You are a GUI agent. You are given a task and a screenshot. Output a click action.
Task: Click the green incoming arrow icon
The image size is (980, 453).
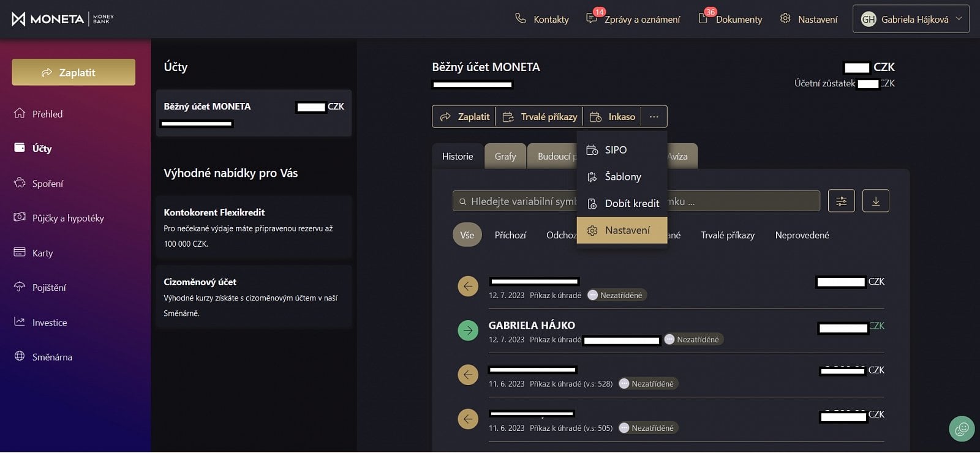(x=468, y=331)
